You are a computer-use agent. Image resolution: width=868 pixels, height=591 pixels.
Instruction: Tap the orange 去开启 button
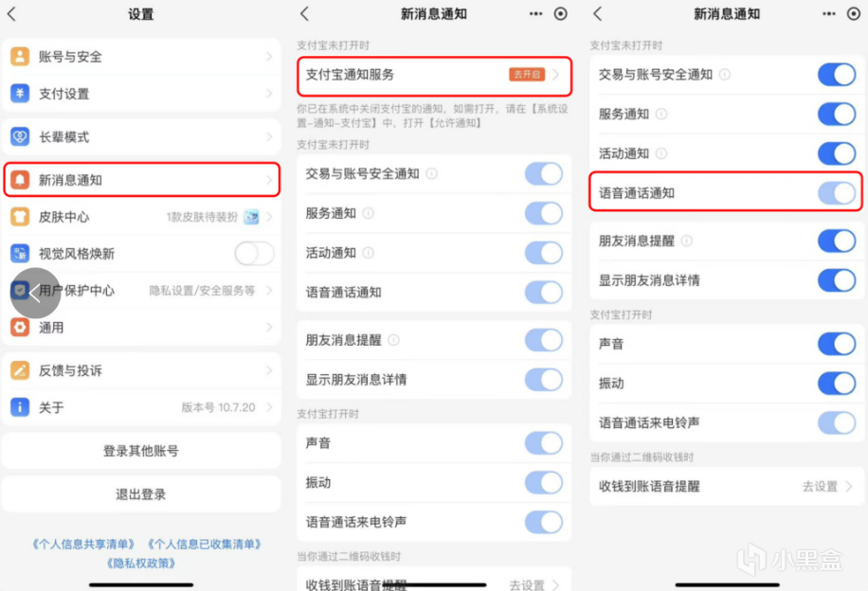[x=527, y=74]
